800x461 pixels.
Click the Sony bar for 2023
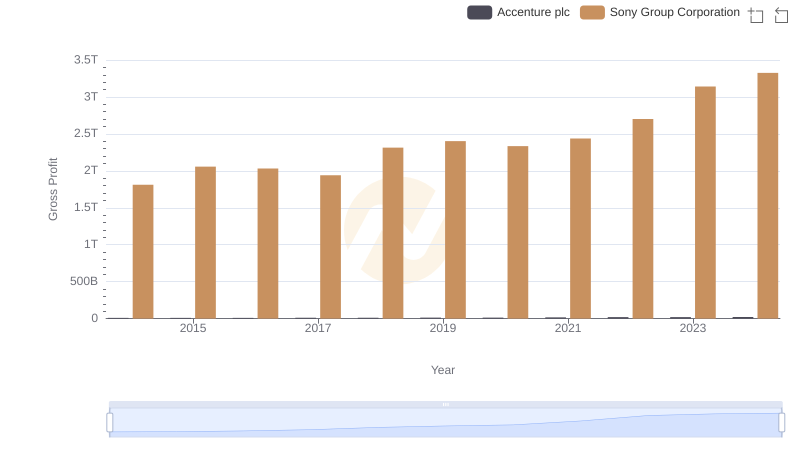point(705,202)
